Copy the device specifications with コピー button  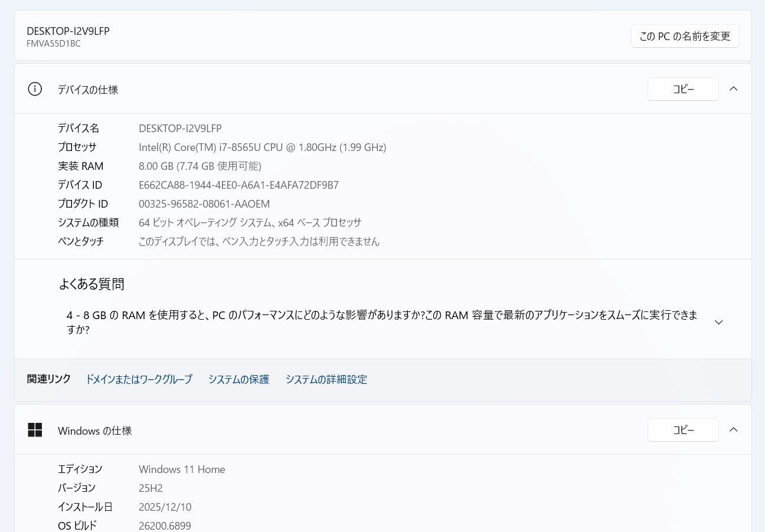pyautogui.click(x=683, y=89)
